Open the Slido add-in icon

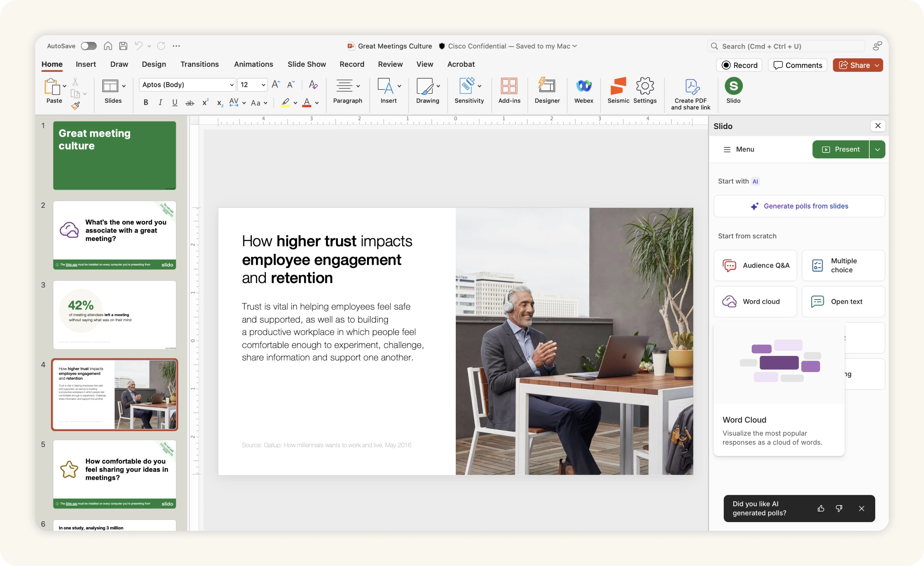coord(733,87)
